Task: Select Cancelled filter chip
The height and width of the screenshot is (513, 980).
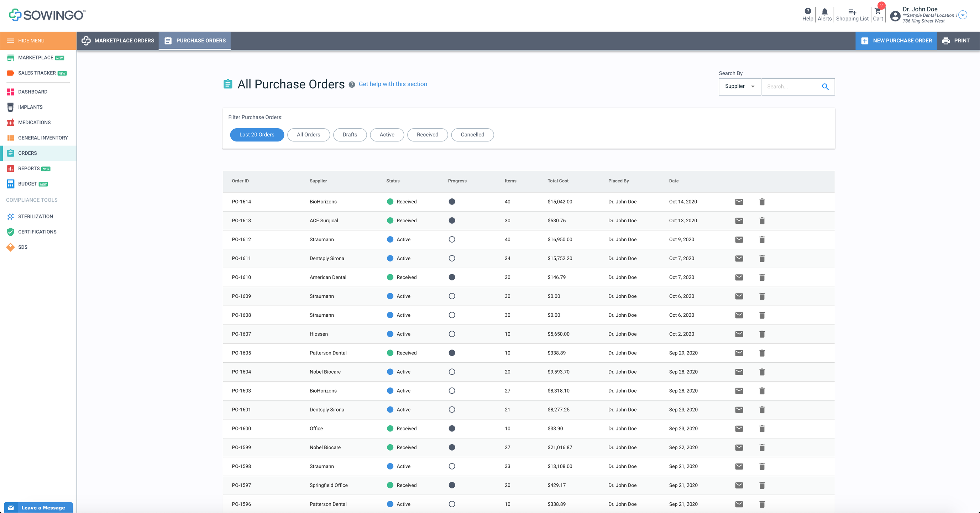Action: [472, 135]
